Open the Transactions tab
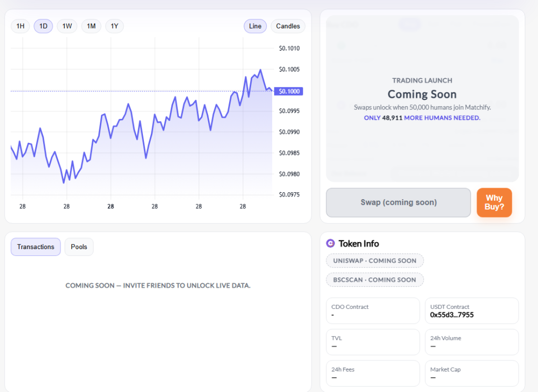Screen dimensions: 538x392 pyautogui.click(x=36, y=247)
